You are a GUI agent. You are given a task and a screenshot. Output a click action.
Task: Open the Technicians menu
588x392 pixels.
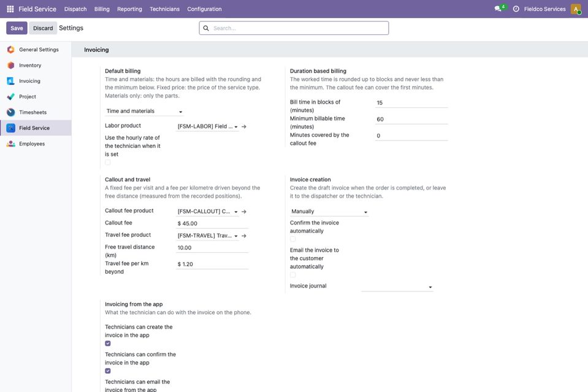coord(164,9)
